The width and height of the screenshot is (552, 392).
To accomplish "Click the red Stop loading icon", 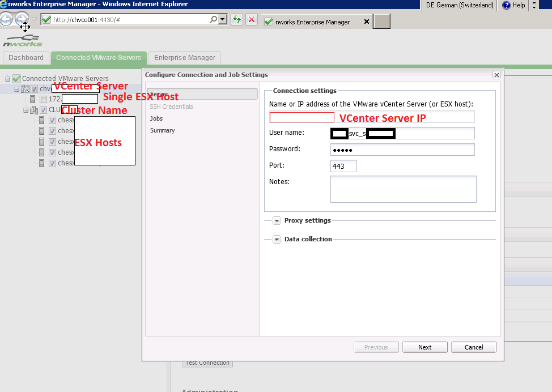I will pyautogui.click(x=252, y=19).
